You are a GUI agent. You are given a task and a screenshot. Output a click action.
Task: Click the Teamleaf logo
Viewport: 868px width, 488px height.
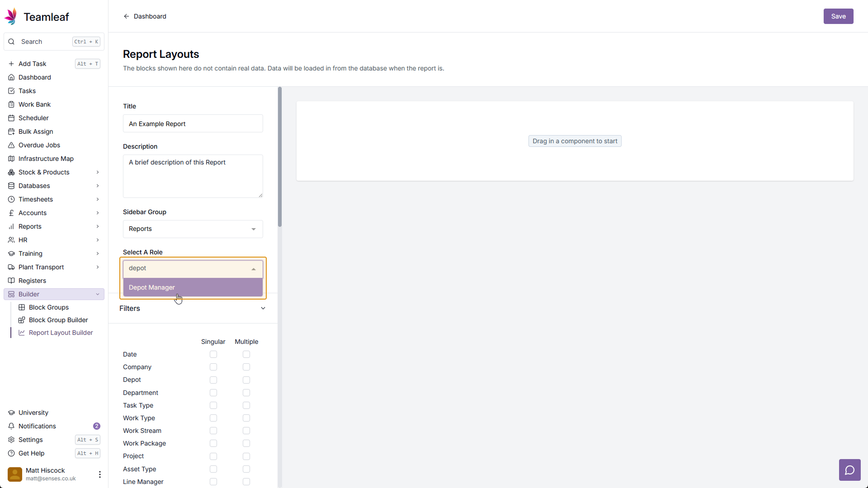click(x=11, y=17)
